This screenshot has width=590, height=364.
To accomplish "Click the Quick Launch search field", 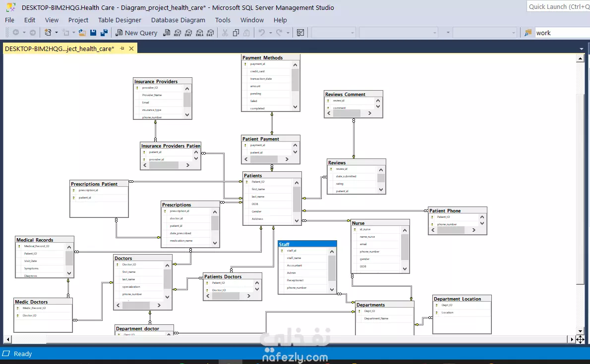I will click(558, 6).
